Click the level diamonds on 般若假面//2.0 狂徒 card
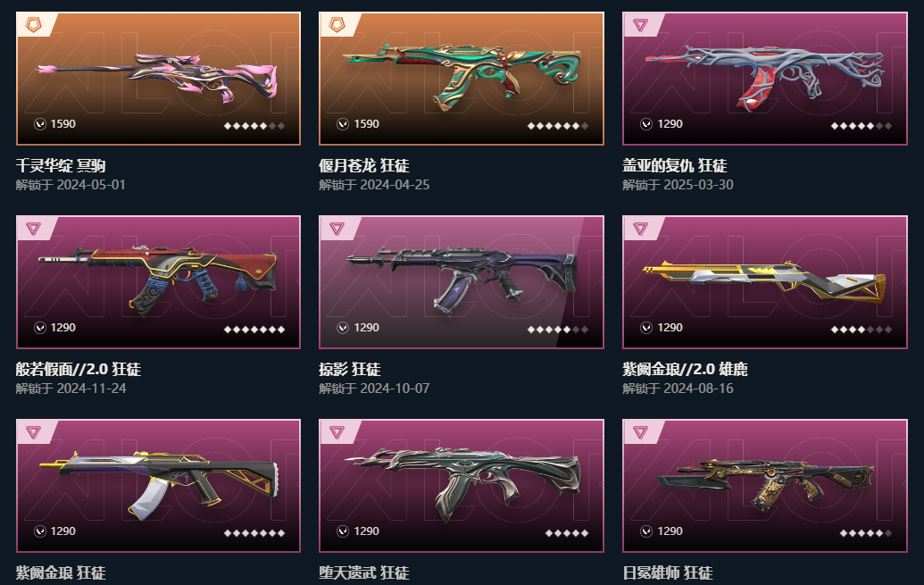This screenshot has width=924, height=585. click(x=254, y=329)
